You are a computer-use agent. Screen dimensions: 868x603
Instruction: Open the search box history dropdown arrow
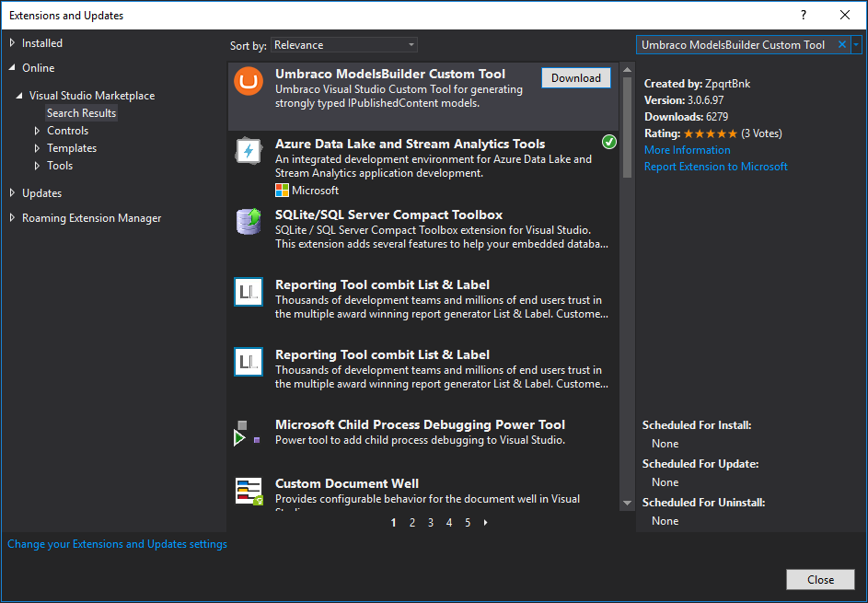tap(856, 45)
